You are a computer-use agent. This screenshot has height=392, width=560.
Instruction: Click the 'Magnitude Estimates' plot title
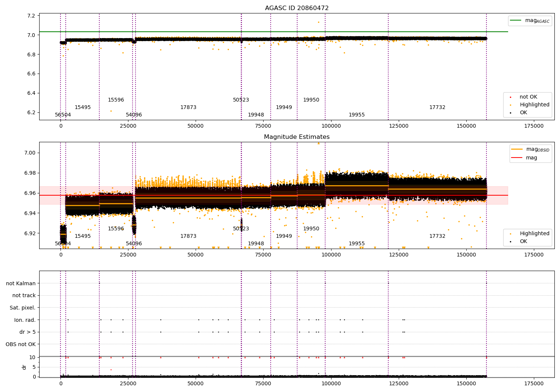297,137
